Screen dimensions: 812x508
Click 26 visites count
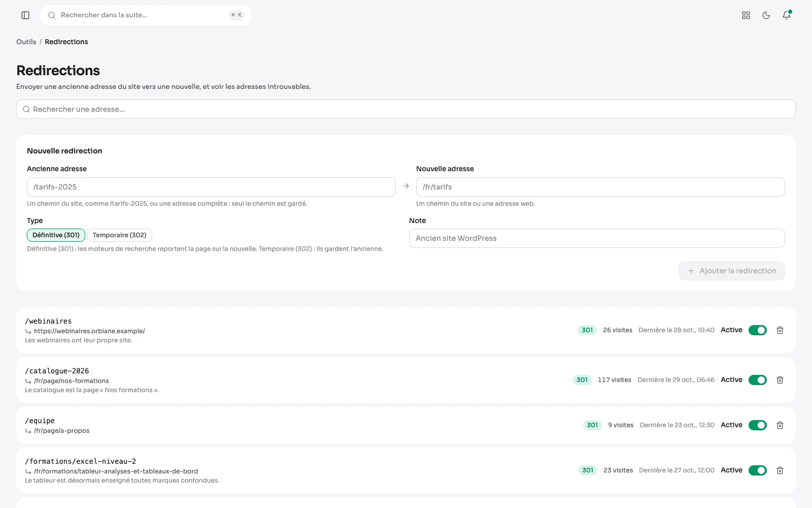tap(618, 330)
